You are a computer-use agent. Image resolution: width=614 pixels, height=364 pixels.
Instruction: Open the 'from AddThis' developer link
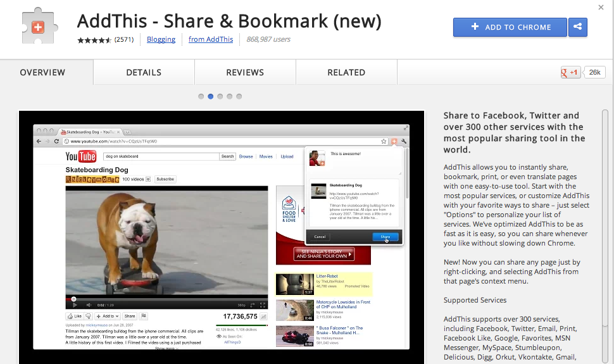(x=211, y=39)
